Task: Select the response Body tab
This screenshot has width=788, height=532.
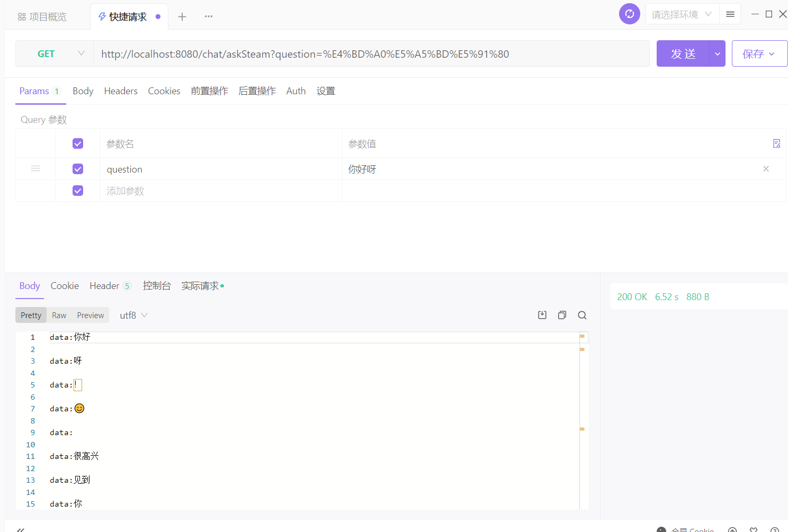Action: tap(30, 286)
